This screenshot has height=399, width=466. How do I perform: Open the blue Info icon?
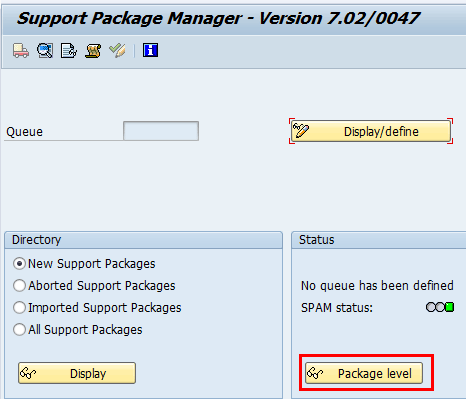pos(150,50)
